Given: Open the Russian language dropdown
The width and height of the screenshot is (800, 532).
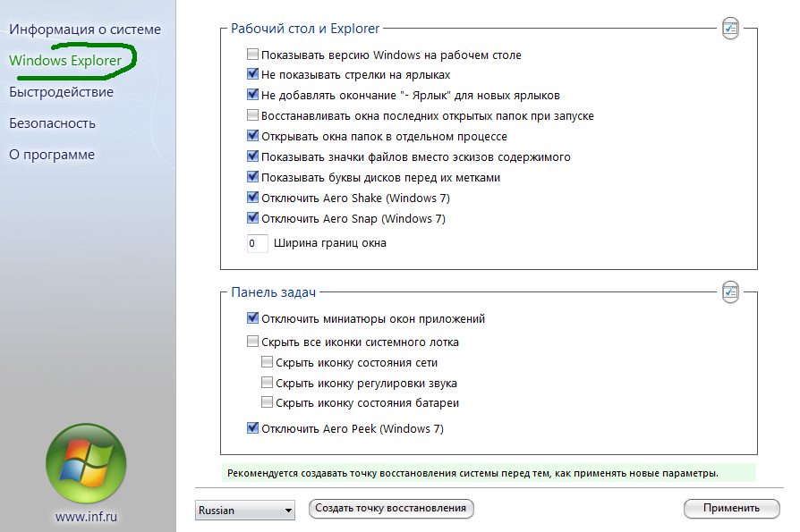Looking at the screenshot, I should click(x=245, y=510).
